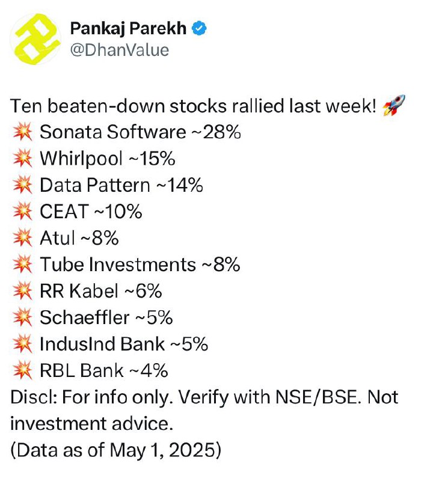448x481 pixels.
Task: Click the burst emoji beside IndusInd Bank
Action: point(22,344)
